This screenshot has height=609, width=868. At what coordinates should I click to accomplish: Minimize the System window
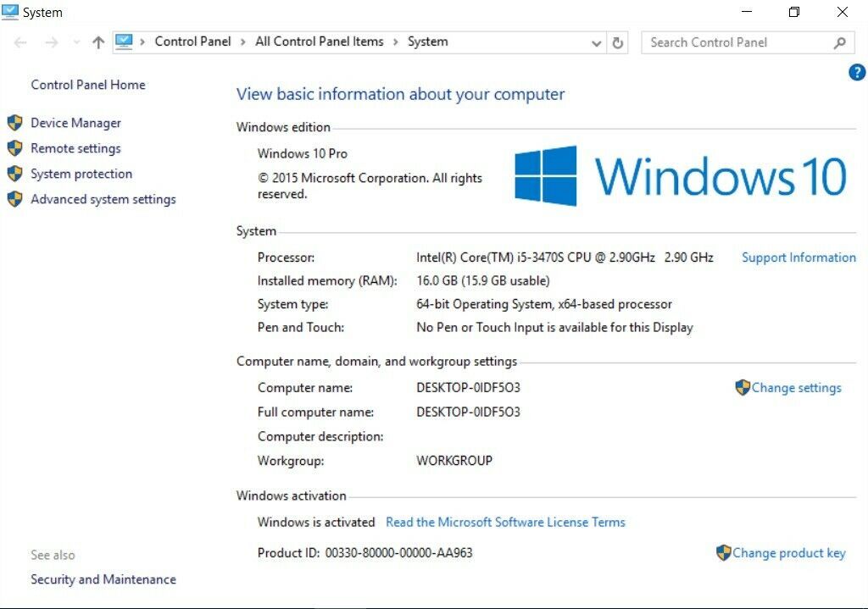[x=747, y=12]
